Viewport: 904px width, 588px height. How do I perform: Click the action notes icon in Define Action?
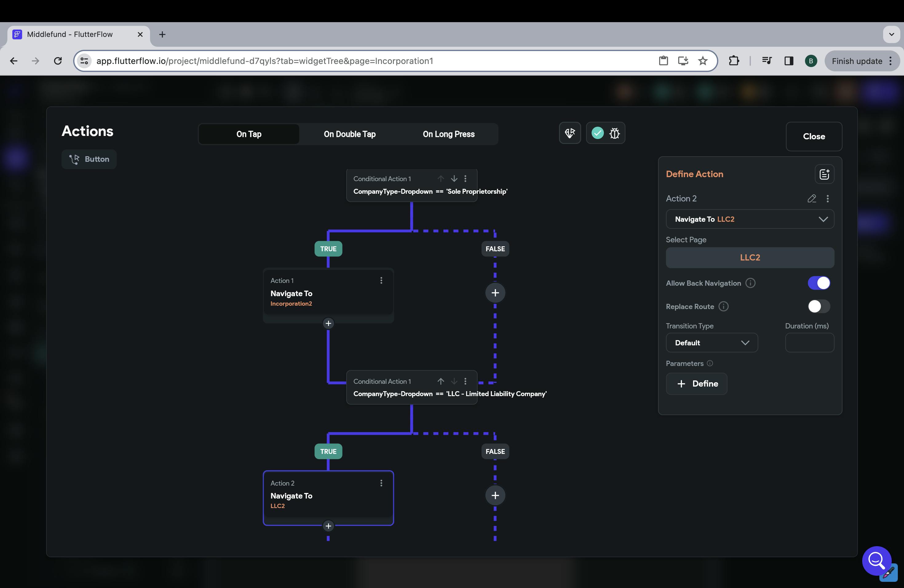click(824, 174)
